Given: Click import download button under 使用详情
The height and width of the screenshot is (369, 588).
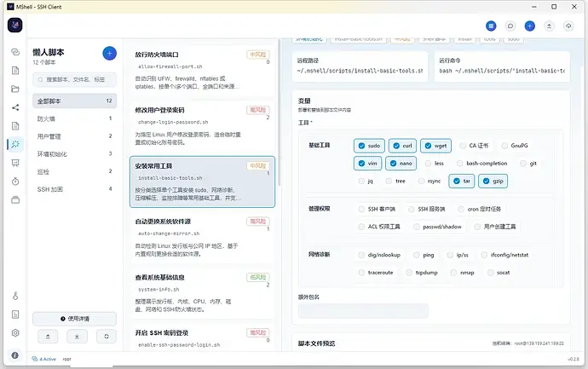Looking at the screenshot, I should coord(77,337).
